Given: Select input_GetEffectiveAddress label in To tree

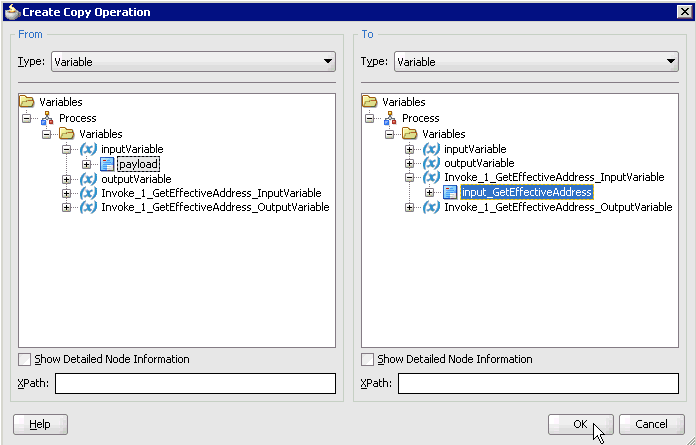Looking at the screenshot, I should click(527, 192).
